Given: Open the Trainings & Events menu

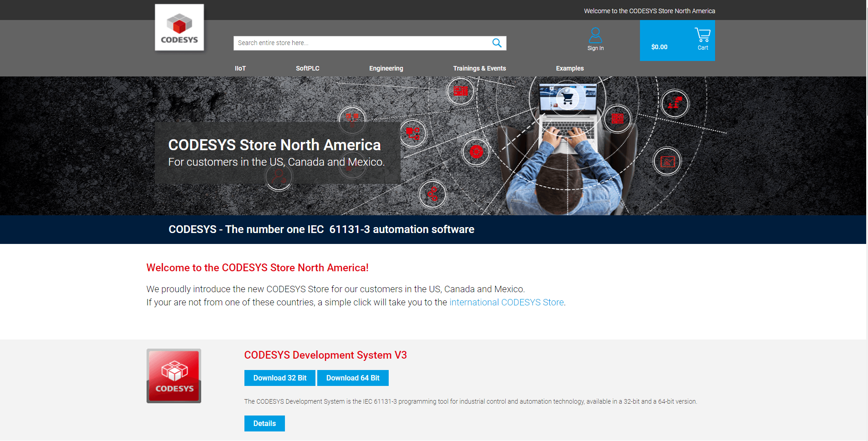Looking at the screenshot, I should click(x=479, y=68).
